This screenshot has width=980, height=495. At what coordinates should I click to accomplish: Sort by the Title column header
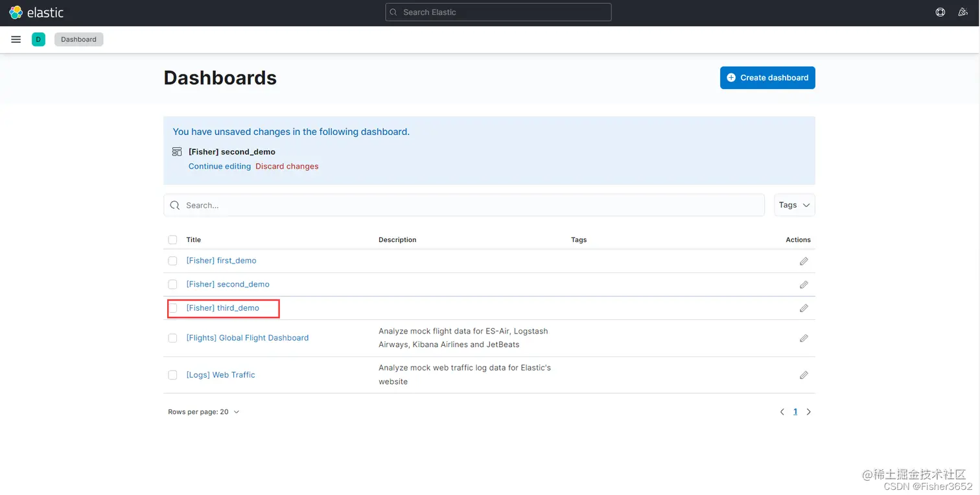coord(194,240)
